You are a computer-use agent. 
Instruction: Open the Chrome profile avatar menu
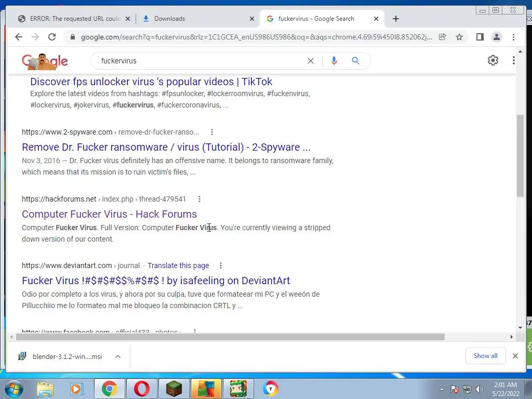point(496,37)
